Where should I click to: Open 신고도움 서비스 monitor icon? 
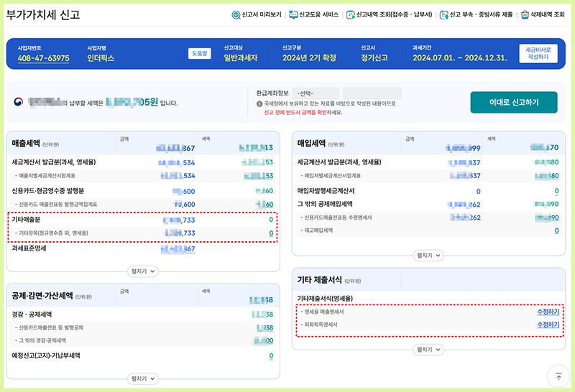point(293,15)
